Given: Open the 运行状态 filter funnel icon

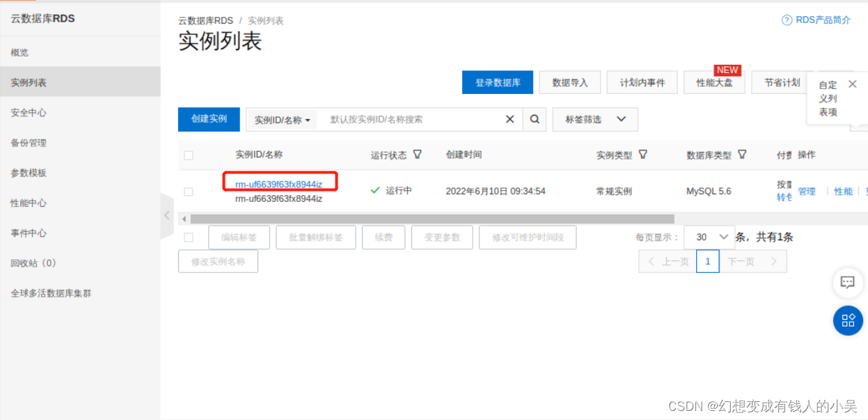Looking at the screenshot, I should (x=418, y=155).
